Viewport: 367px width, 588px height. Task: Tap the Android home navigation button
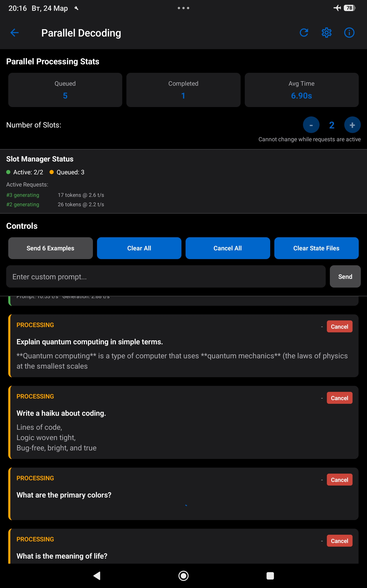(x=183, y=576)
